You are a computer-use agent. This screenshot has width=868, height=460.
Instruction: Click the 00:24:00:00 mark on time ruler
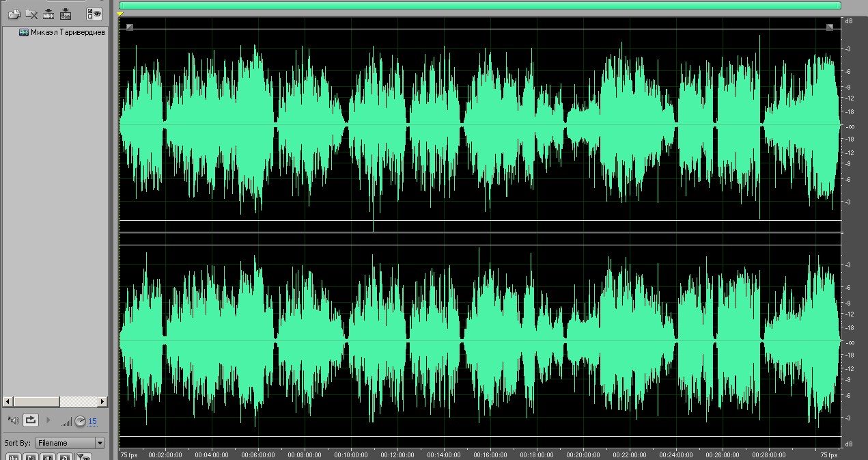(x=676, y=455)
